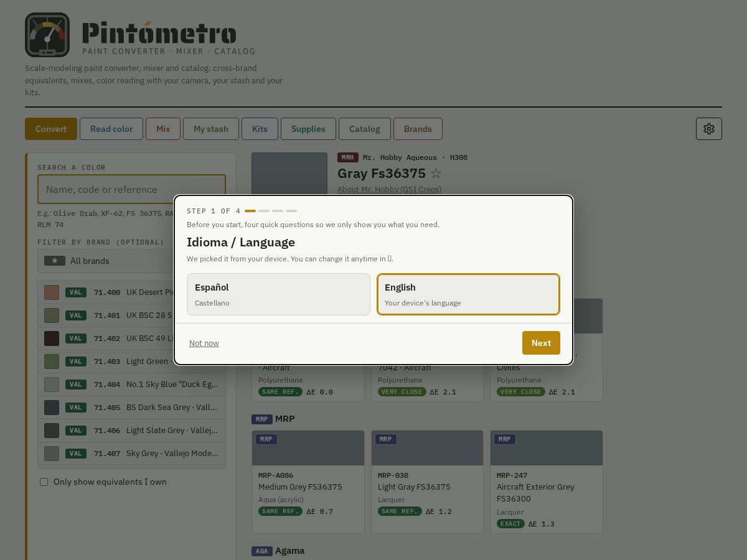Click the VAL badge on row 71.404
This screenshot has width=747, height=560.
coord(76,385)
